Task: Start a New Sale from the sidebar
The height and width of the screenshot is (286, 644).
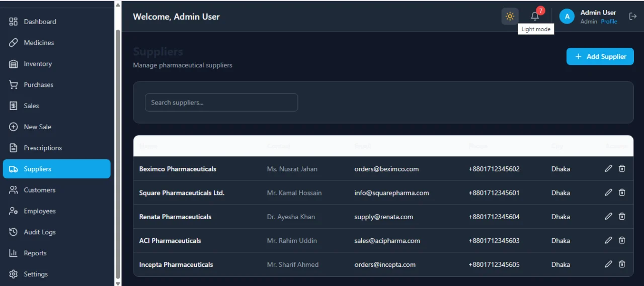Action: (x=56, y=127)
